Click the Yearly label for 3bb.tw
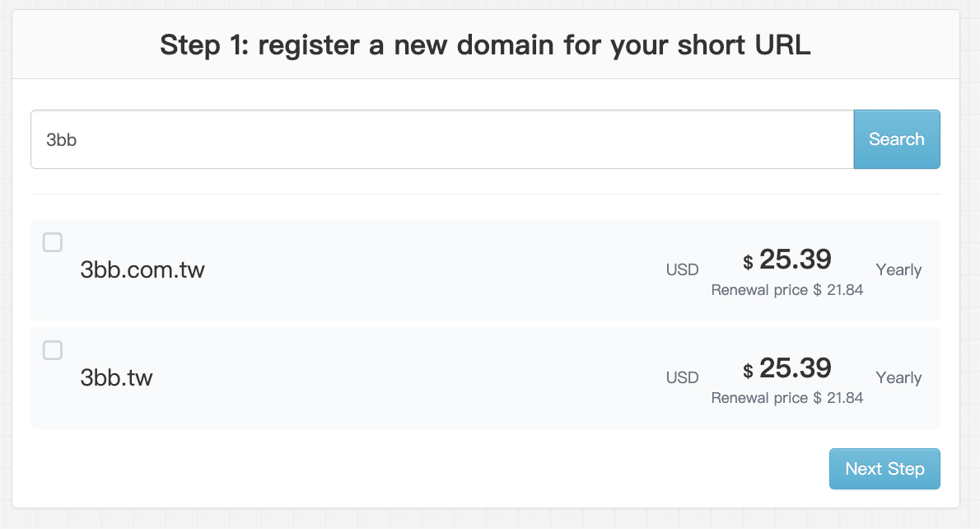This screenshot has height=529, width=980. (898, 378)
